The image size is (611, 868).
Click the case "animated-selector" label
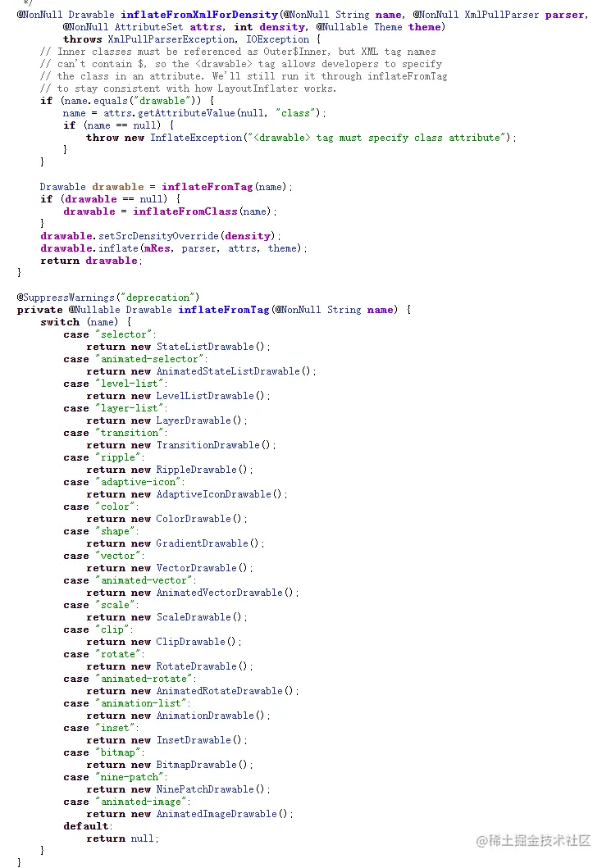(135, 359)
